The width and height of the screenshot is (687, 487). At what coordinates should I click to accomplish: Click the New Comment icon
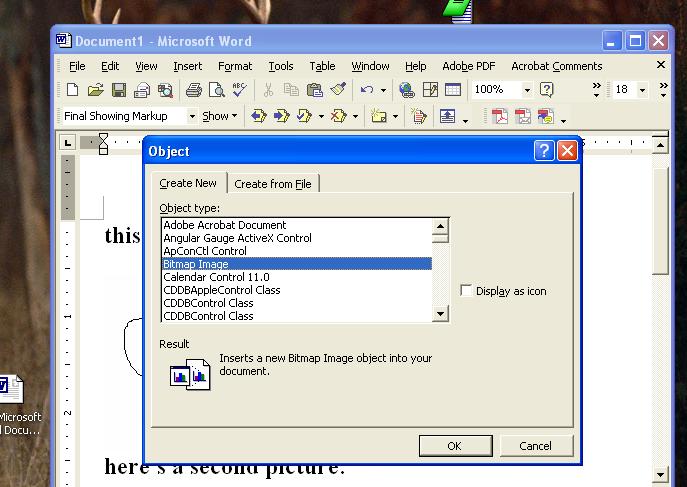(379, 116)
